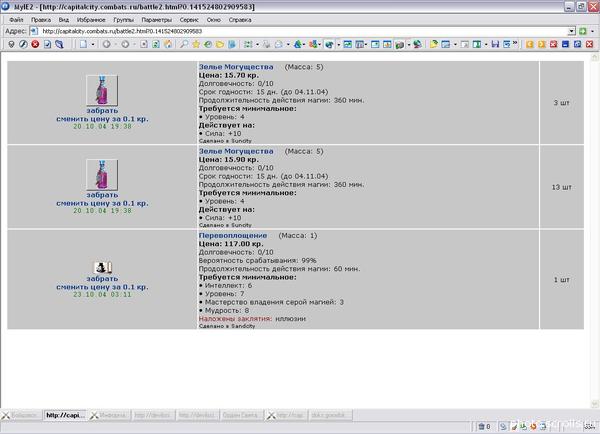Click the vertical scrollbar down arrow
This screenshot has width=600, height=434.
click(594, 404)
